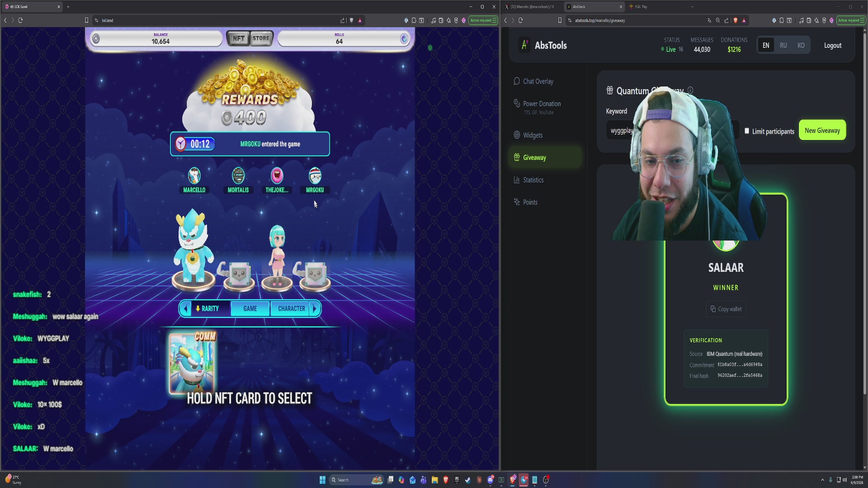868x488 pixels.
Task: Click the MARCELLO player avatar
Action: (x=194, y=176)
